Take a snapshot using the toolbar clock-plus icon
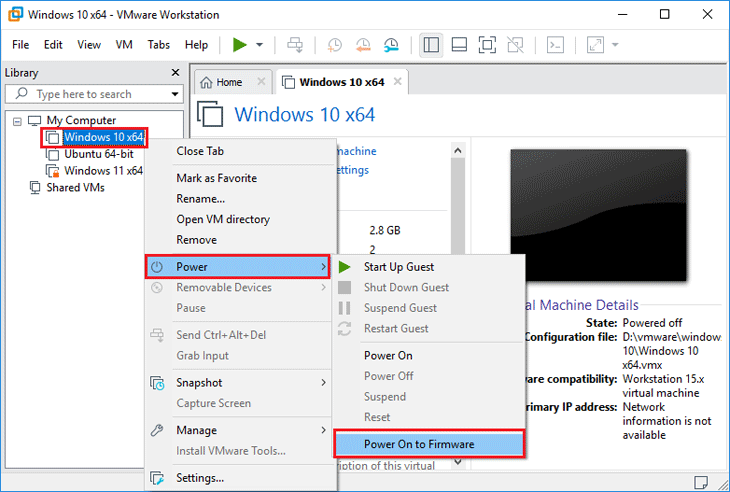Image resolution: width=730 pixels, height=492 pixels. click(x=334, y=45)
